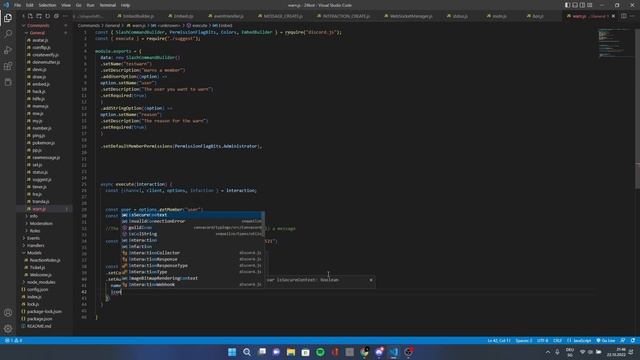This screenshot has height=360, width=640.
Task: Expand the Moderation folder
Action: (41, 224)
